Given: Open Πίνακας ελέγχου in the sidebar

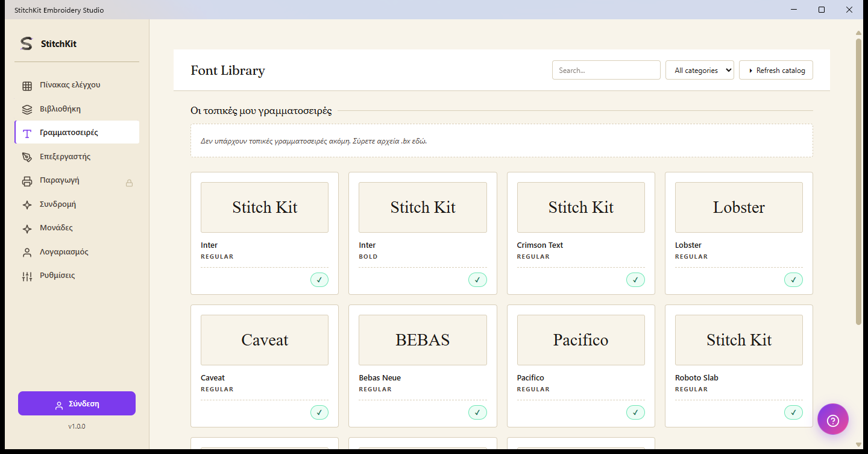Looking at the screenshot, I should (77, 85).
